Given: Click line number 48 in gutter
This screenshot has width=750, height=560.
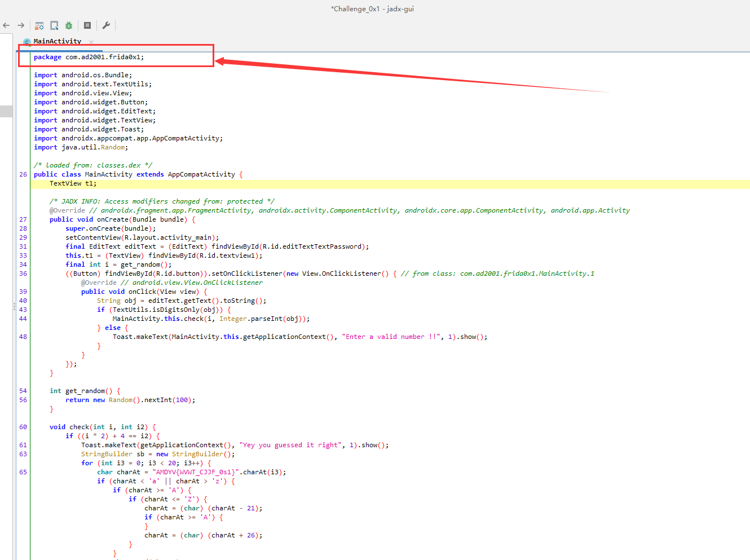Looking at the screenshot, I should click(x=23, y=337).
